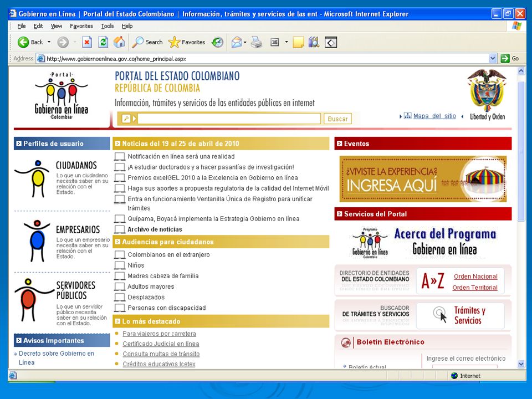Open the Back button history dropdown arrow

[x=49, y=43]
